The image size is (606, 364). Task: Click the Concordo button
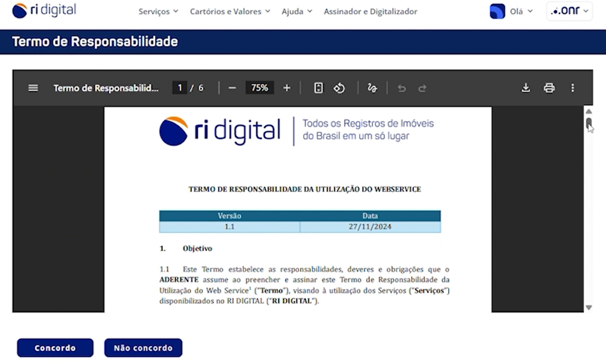click(55, 348)
